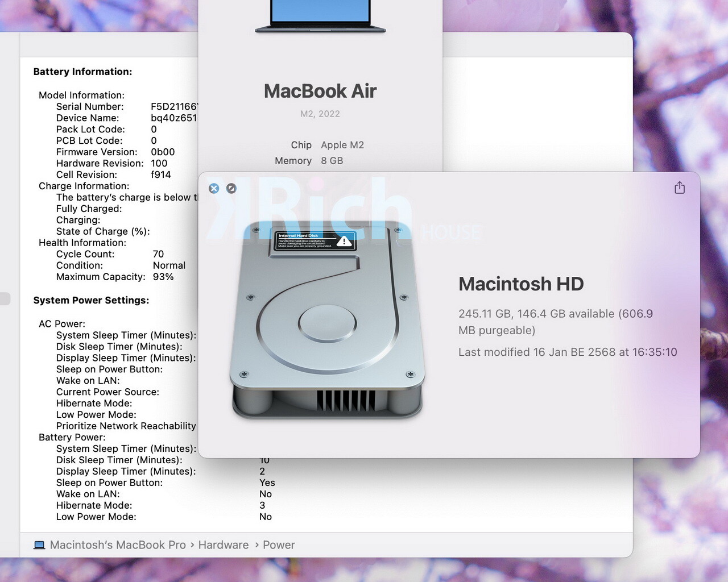
Task: Click the AC Power label
Action: click(62, 323)
